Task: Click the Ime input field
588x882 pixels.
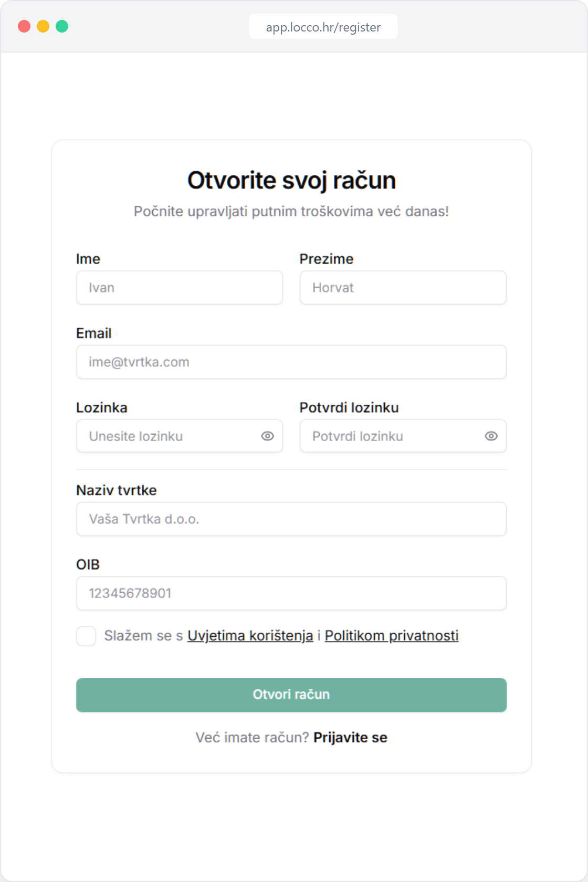Action: 180,288
